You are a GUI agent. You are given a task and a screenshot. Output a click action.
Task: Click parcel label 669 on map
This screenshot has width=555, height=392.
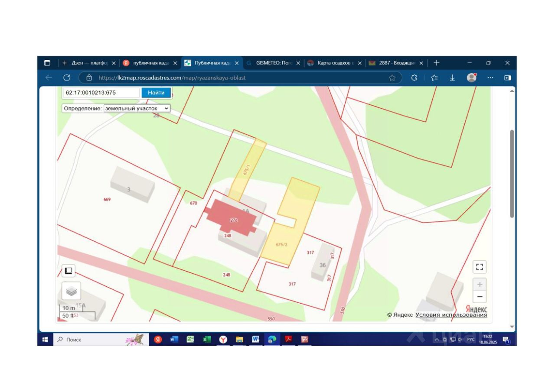pyautogui.click(x=107, y=199)
